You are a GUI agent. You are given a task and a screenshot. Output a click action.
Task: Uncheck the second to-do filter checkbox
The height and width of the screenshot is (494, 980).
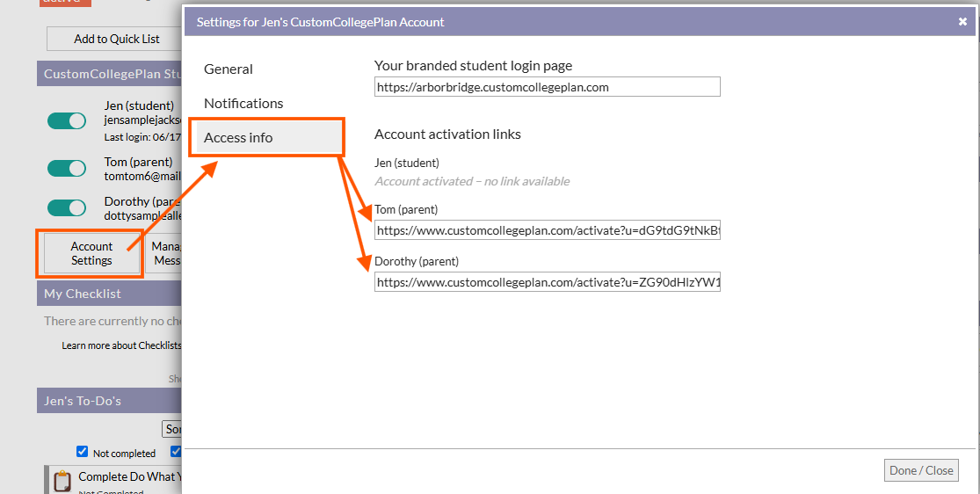176,452
